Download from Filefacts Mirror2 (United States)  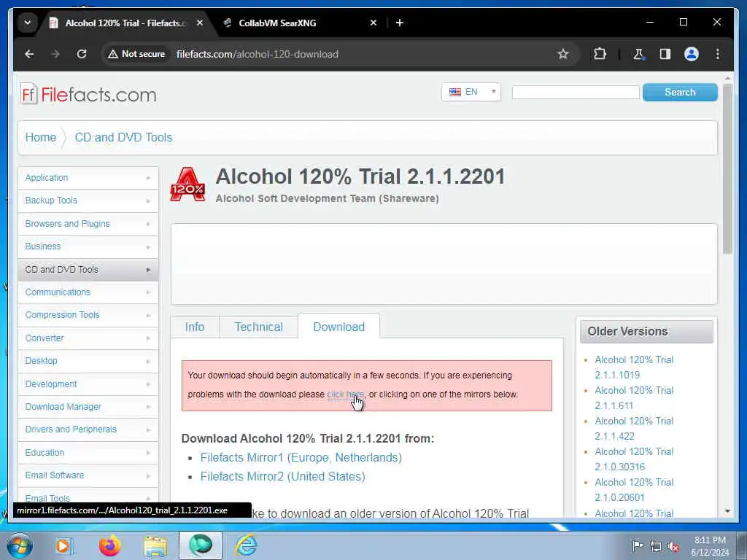(x=282, y=477)
